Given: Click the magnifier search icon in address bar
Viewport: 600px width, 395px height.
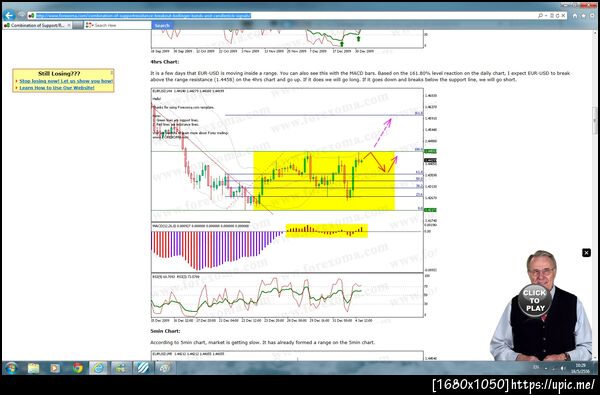Looking at the screenshot, I should [540, 16].
